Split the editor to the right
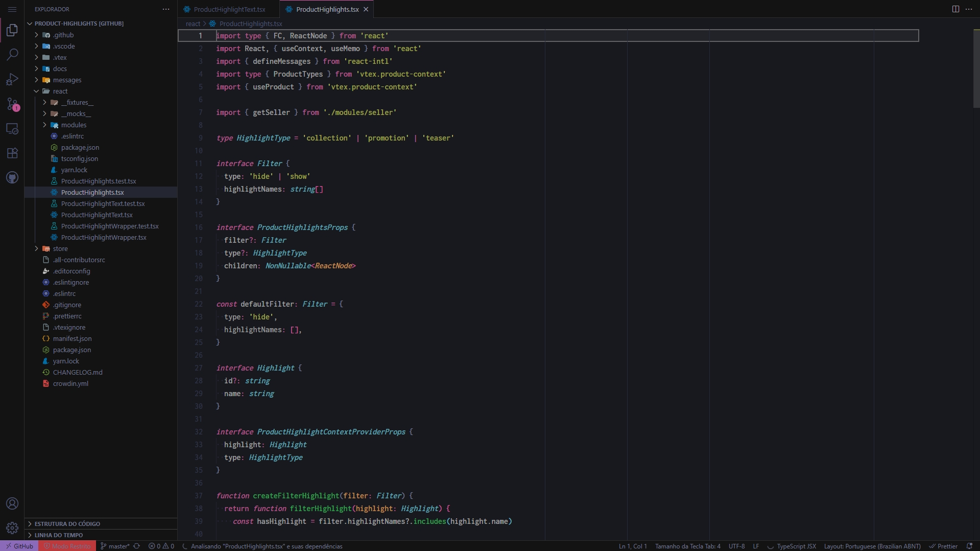Screen dimensions: 980x551 (955, 9)
